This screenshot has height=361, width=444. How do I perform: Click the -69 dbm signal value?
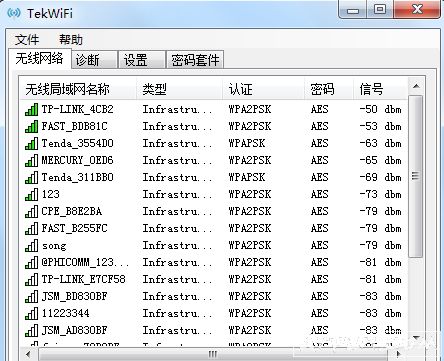(380, 177)
